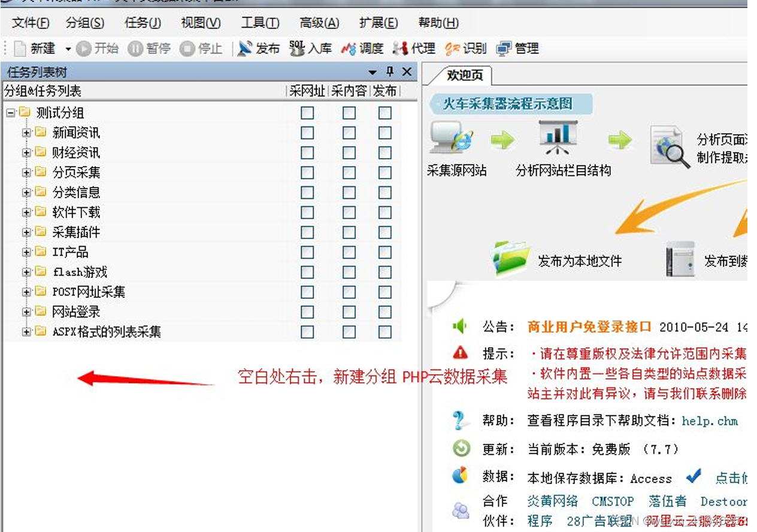Expand the 网站登录 group
This screenshot has width=757, height=532.
point(26,312)
